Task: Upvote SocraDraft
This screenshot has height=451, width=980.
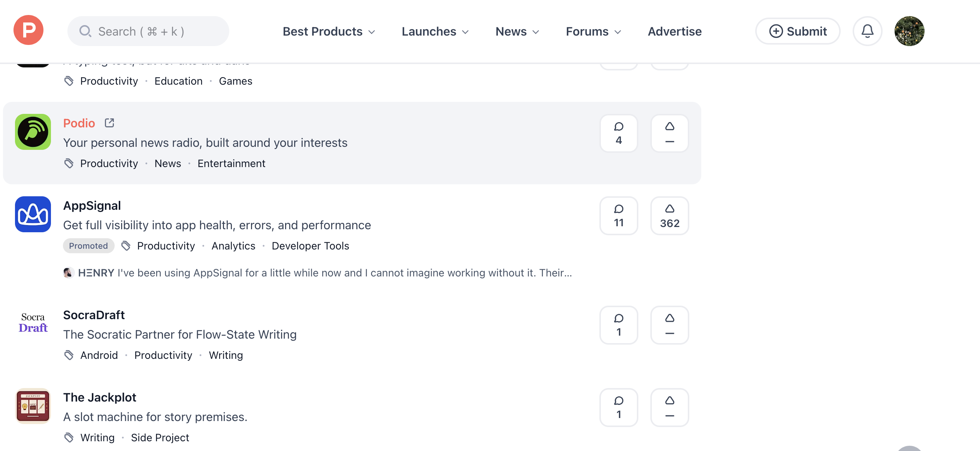Action: coord(669,325)
